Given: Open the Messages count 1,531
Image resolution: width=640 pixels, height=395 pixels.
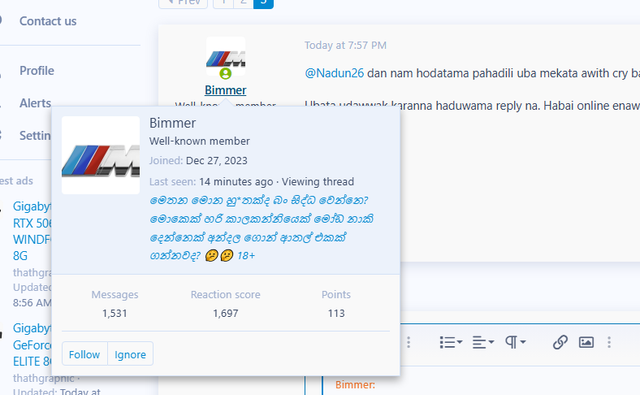Looking at the screenshot, I should pyautogui.click(x=115, y=313).
